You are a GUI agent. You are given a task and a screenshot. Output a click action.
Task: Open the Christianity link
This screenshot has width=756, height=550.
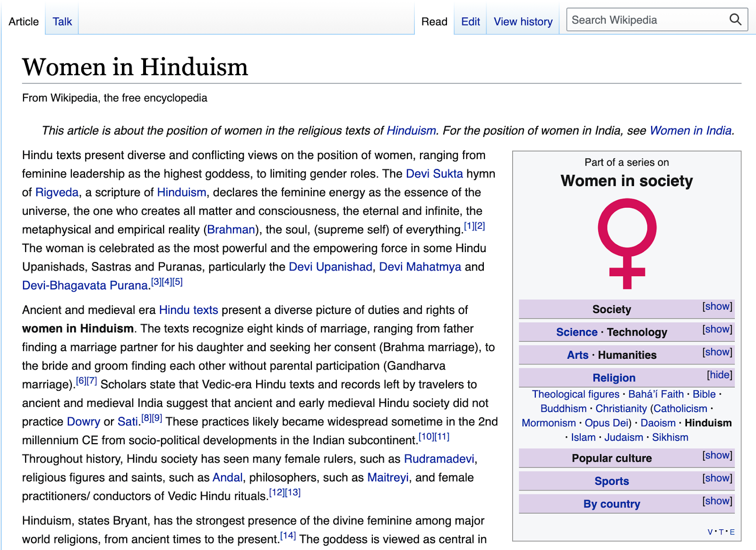pyautogui.click(x=621, y=409)
